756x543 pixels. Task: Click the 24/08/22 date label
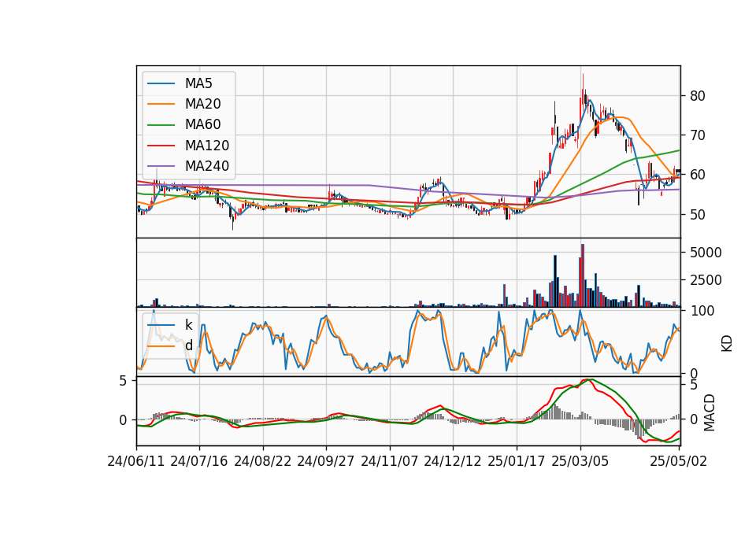[263, 461]
